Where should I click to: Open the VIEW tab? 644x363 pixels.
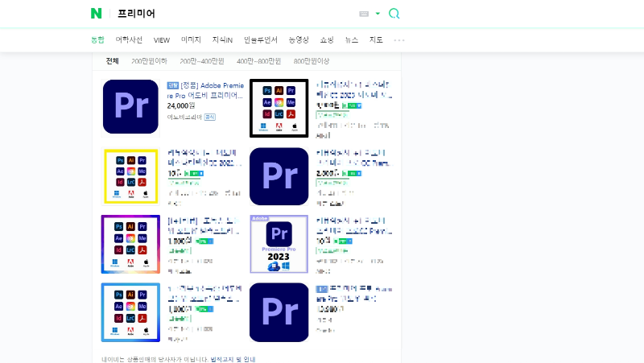pos(162,39)
